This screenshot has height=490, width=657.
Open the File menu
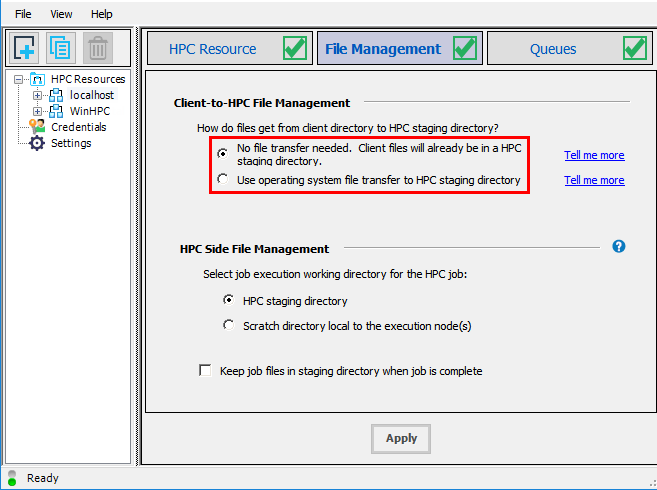click(23, 14)
